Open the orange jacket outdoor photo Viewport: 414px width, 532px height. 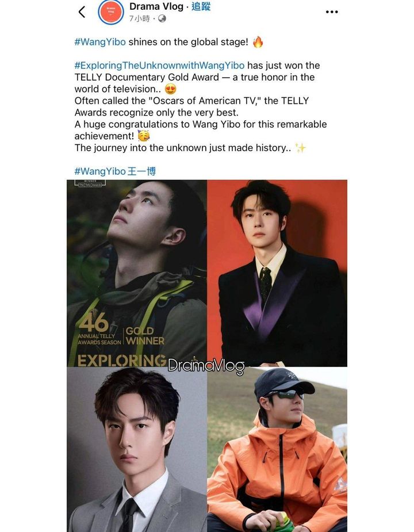click(x=277, y=450)
